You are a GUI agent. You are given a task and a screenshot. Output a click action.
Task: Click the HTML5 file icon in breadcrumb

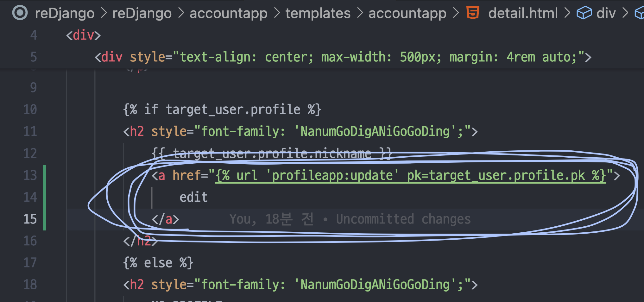[x=472, y=13]
